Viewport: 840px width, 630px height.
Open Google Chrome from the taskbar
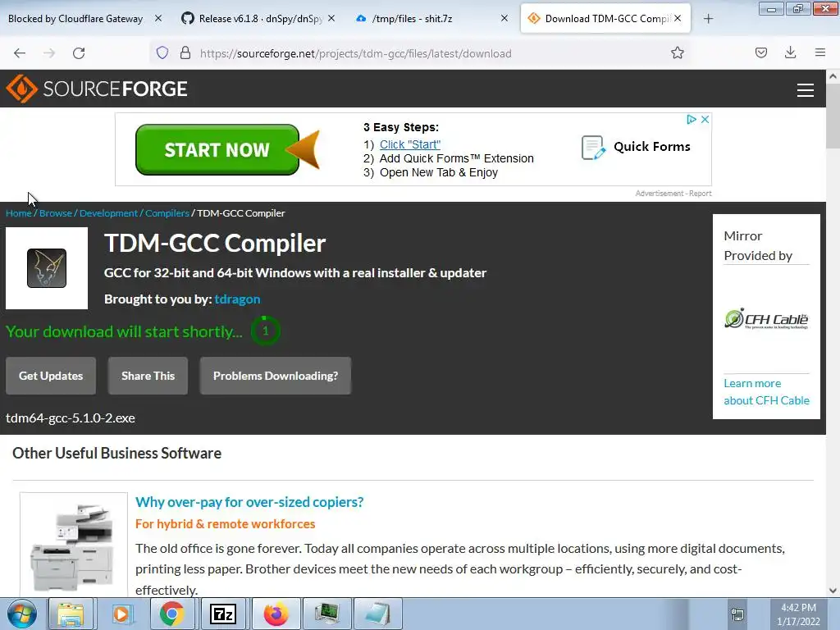tap(172, 614)
